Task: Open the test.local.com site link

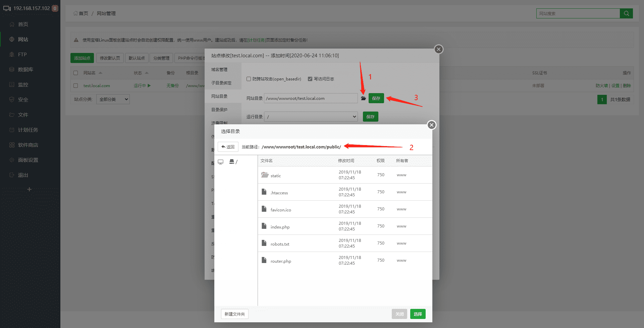Action: 97,85
